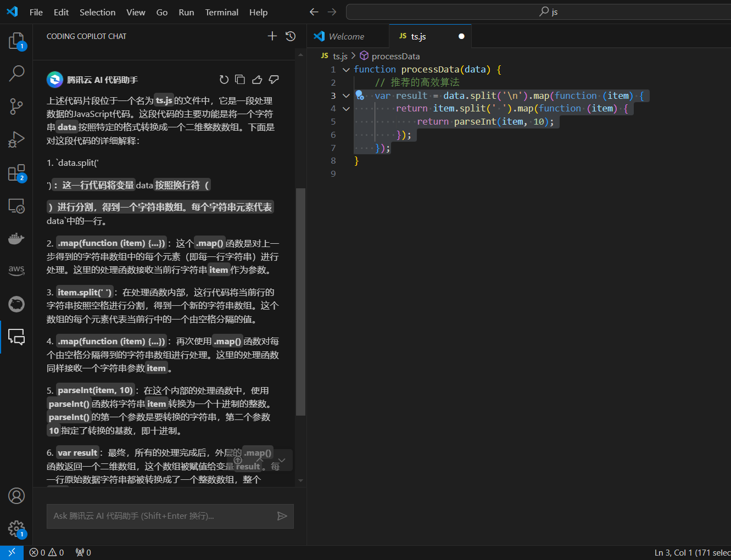Open the Search view in the activity bar
Screen dimensions: 731x560
(x=16, y=73)
